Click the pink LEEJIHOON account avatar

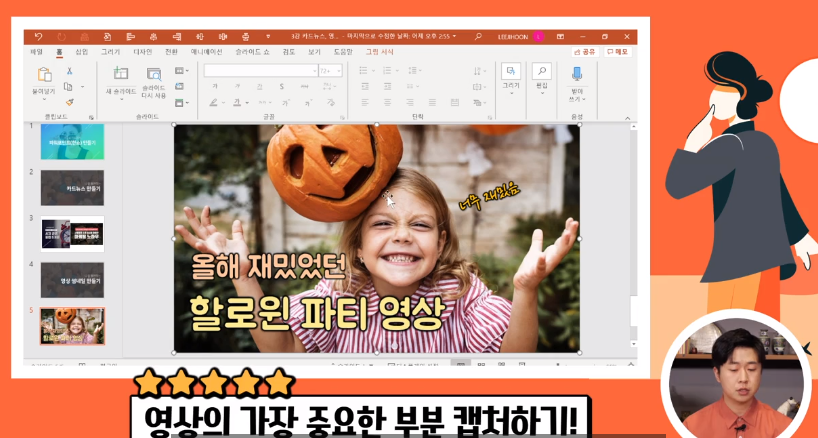click(538, 36)
